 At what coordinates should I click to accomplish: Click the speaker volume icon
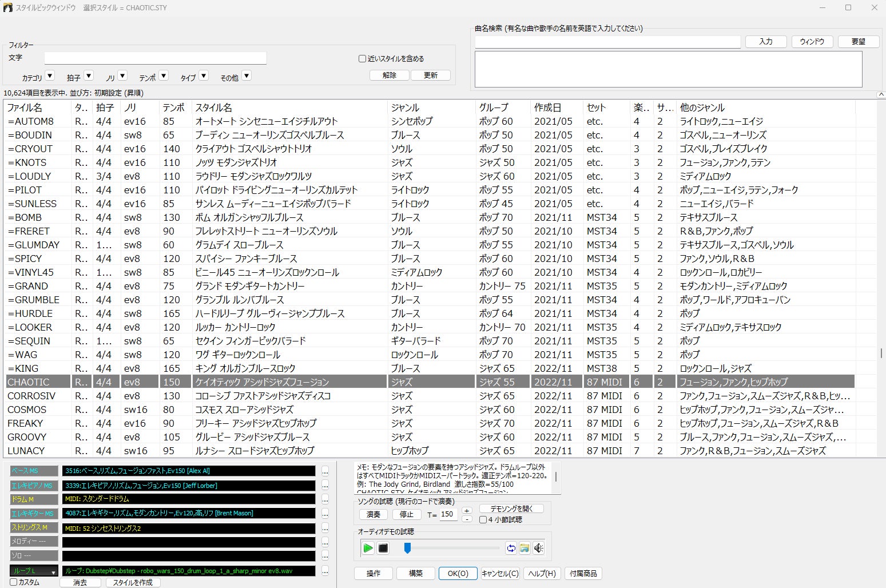click(x=538, y=548)
